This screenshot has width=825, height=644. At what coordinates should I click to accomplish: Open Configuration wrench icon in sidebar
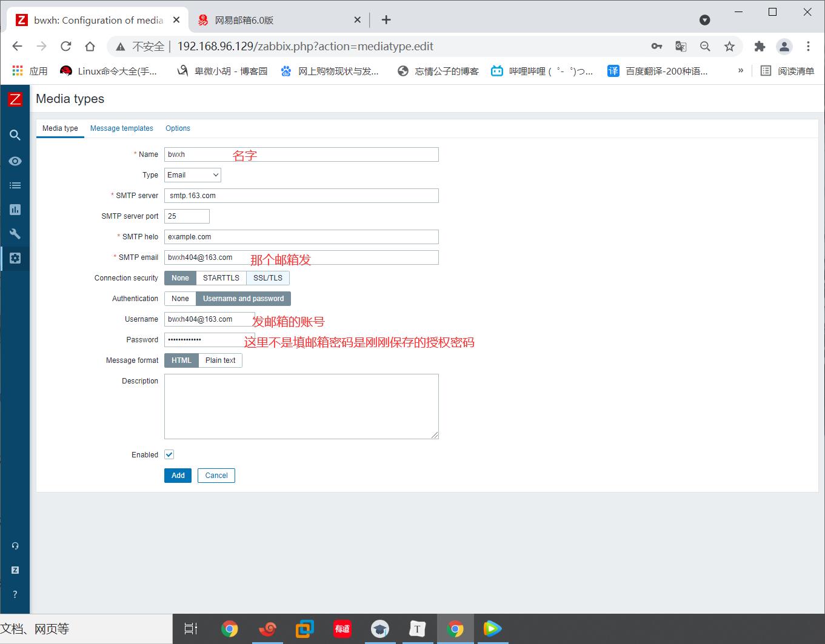15,234
